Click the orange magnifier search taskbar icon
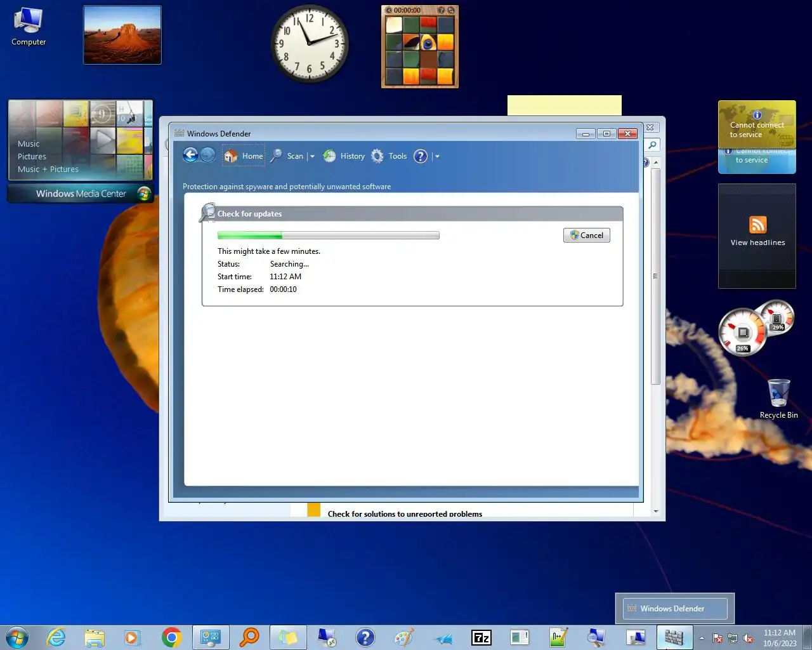 pos(249,637)
